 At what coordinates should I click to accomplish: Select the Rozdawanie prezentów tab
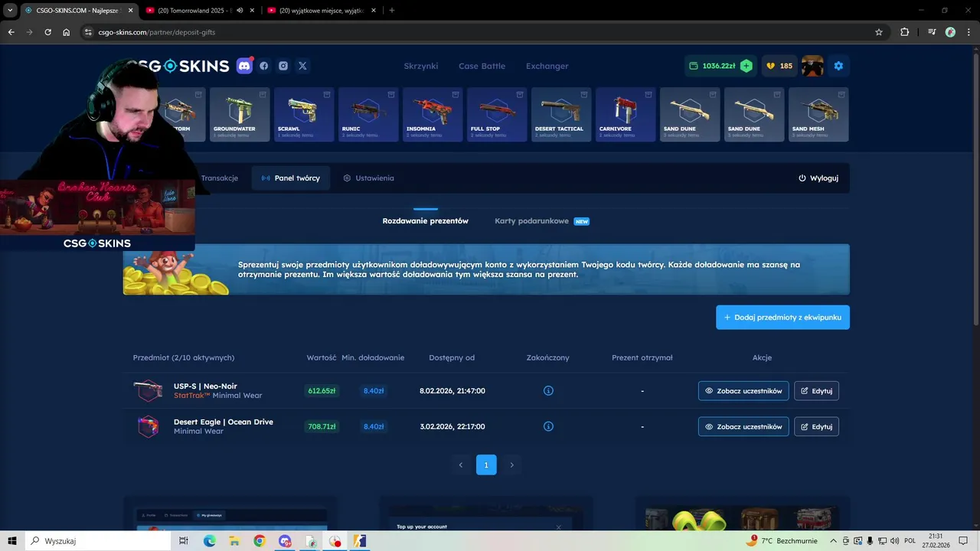[426, 221]
